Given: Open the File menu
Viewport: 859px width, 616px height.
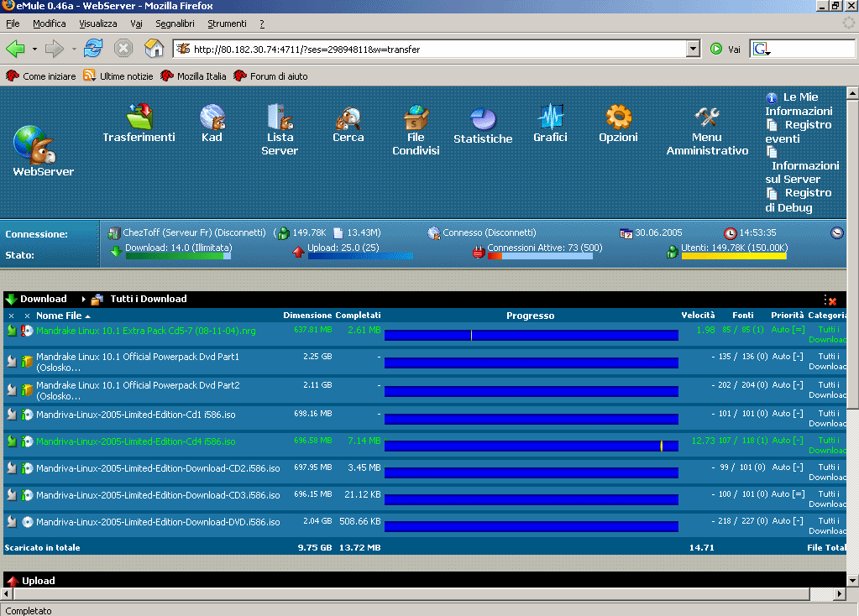Looking at the screenshot, I should click(x=13, y=23).
